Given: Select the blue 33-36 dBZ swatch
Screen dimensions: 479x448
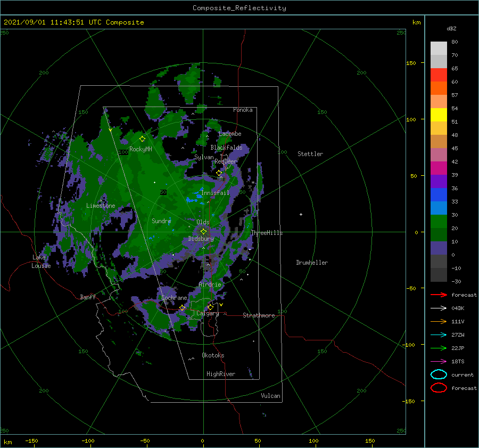Looking at the screenshot, I should coord(439,195).
